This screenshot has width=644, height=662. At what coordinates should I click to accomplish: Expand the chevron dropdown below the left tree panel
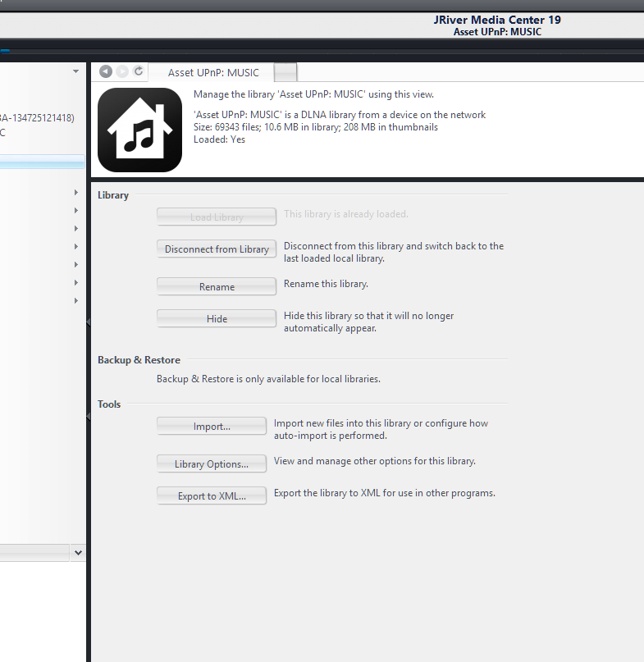pos(78,553)
